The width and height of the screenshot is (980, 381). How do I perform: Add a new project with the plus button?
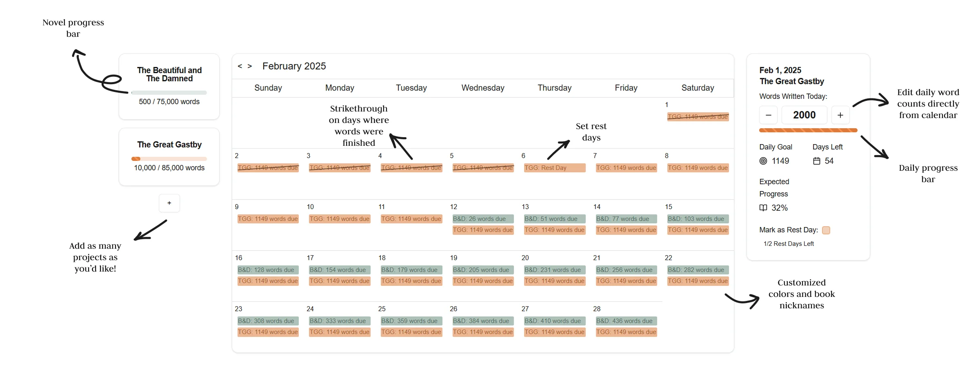[x=169, y=203]
